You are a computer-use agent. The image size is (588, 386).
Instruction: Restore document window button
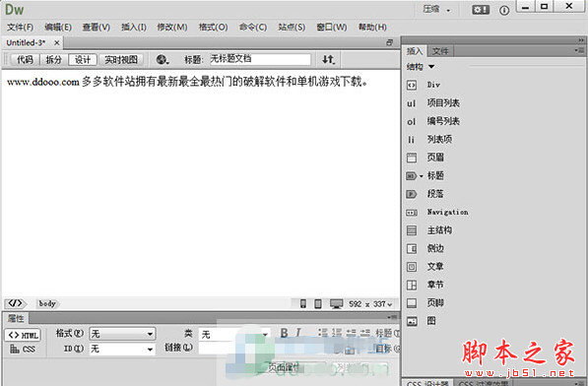click(x=389, y=42)
